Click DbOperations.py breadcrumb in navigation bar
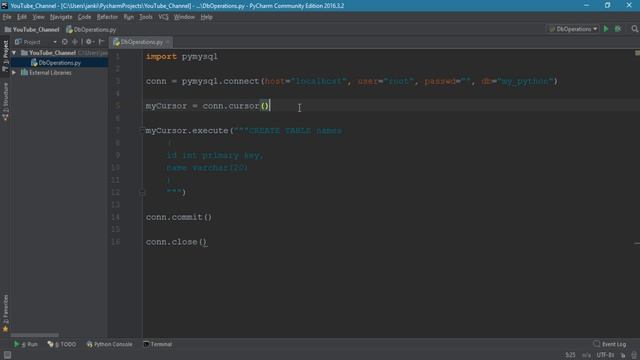 pos(91,29)
